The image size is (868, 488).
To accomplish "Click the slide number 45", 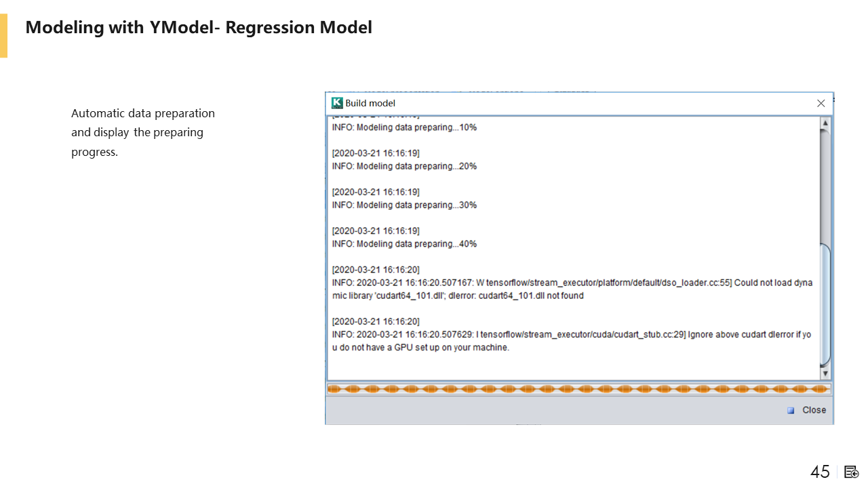I will (x=820, y=472).
